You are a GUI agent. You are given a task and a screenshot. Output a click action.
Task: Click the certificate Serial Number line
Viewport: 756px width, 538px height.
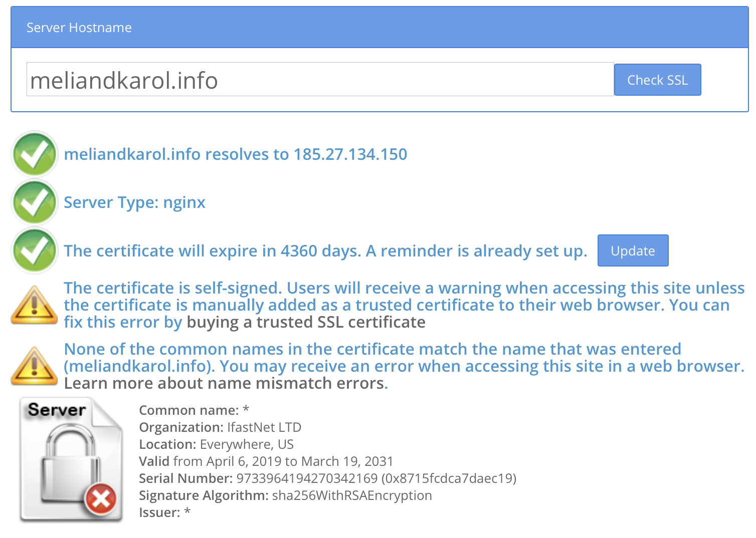(x=327, y=478)
